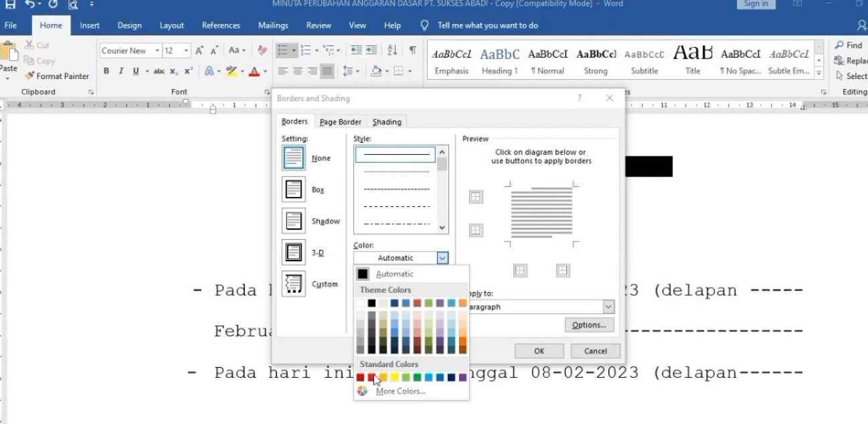The width and height of the screenshot is (868, 424).
Task: Click the OK button
Action: [539, 351]
